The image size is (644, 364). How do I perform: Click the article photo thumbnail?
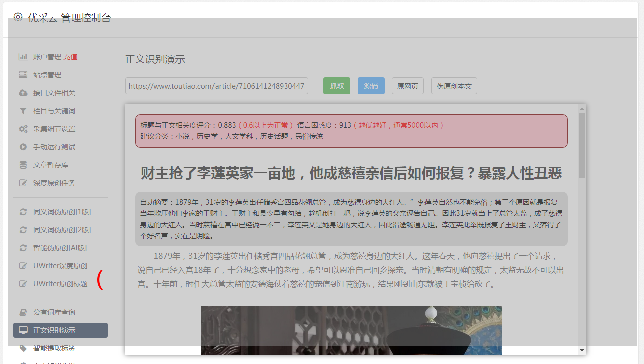(351, 330)
